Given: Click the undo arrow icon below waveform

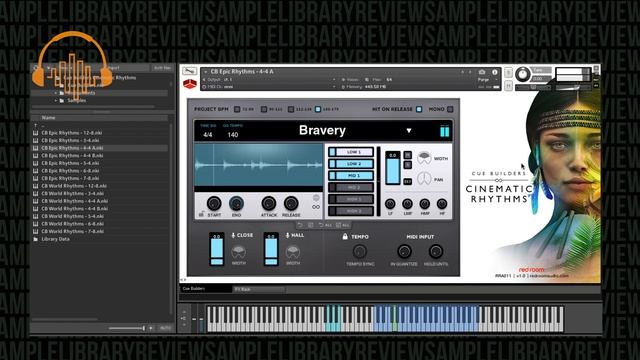Looking at the screenshot, I should (300, 225).
